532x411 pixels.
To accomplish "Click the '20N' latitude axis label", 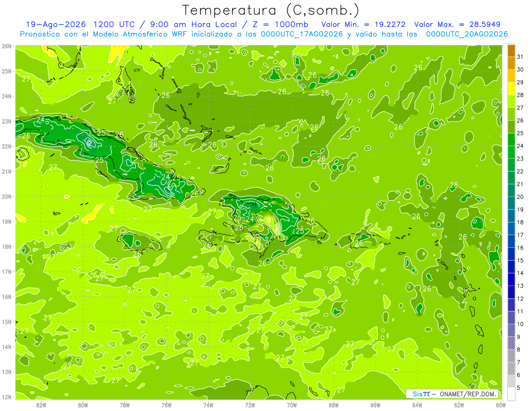I will (x=7, y=196).
